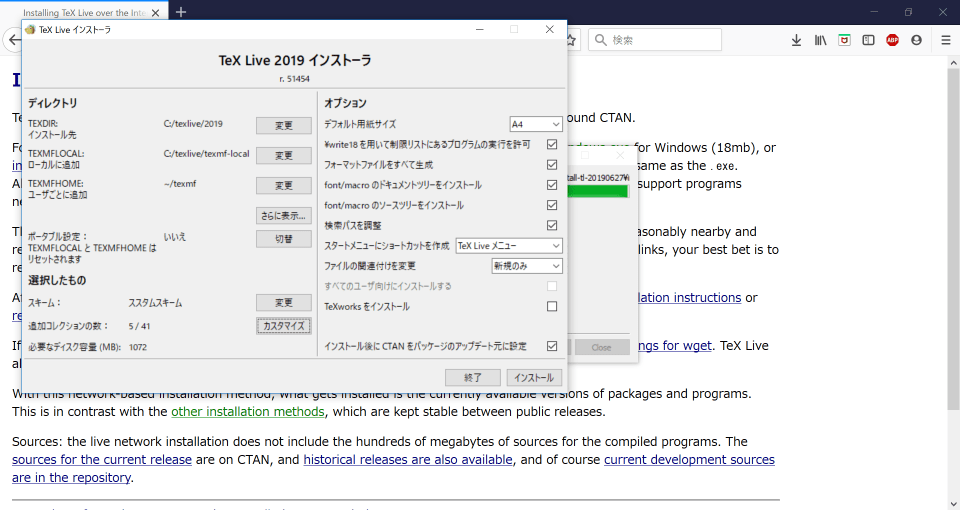Open 'current development sources' link
This screenshot has width=960, height=510.
689,459
